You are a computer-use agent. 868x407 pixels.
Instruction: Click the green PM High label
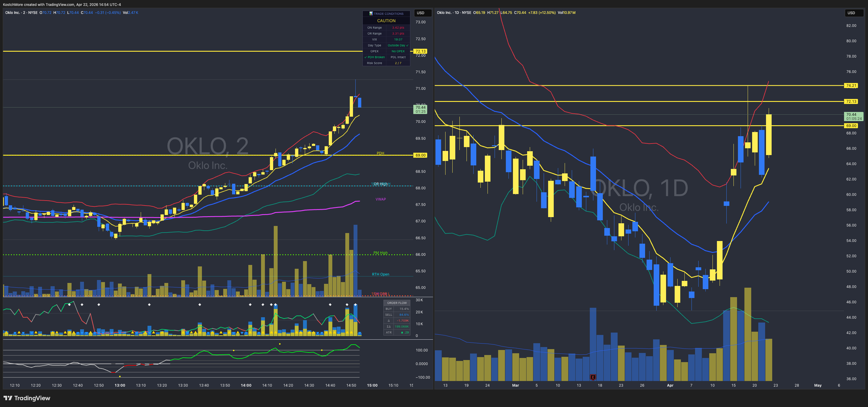click(380, 253)
